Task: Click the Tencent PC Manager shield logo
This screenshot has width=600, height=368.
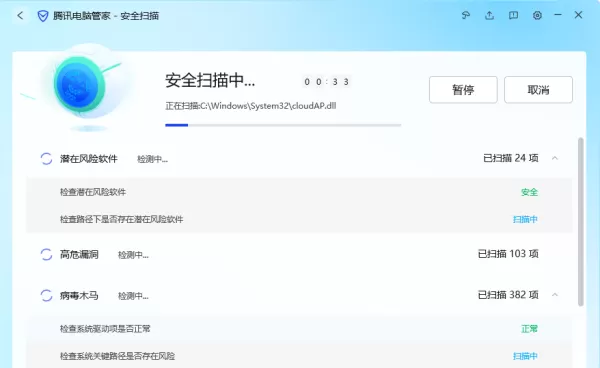Action: pyautogui.click(x=43, y=16)
